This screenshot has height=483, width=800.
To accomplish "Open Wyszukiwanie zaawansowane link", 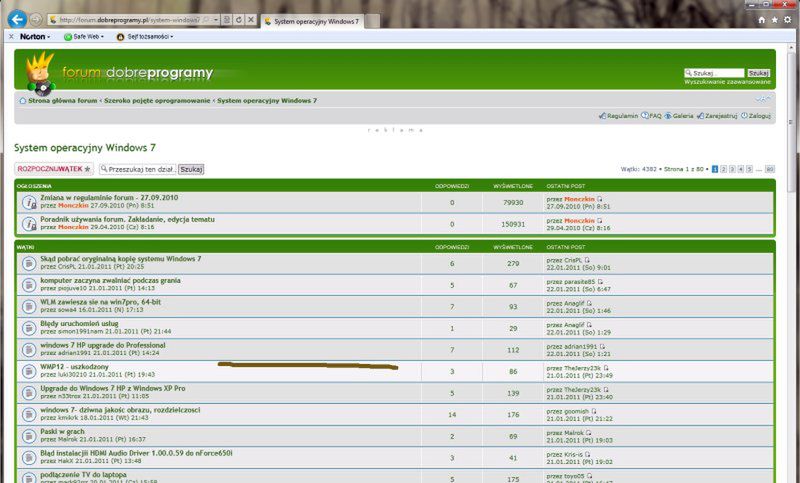I will [728, 82].
